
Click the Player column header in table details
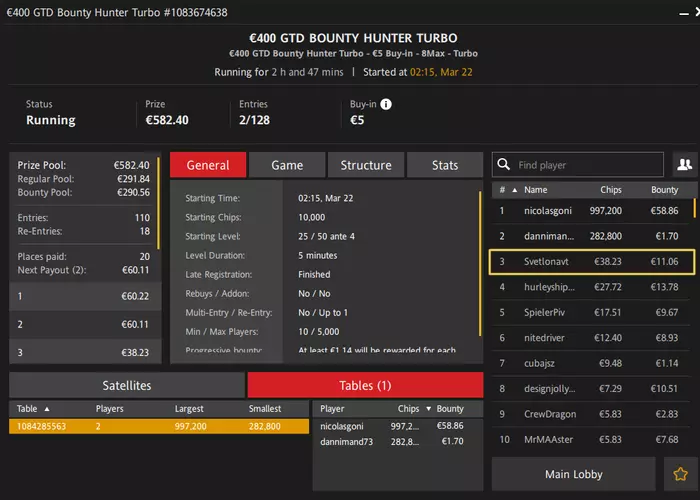tap(332, 408)
